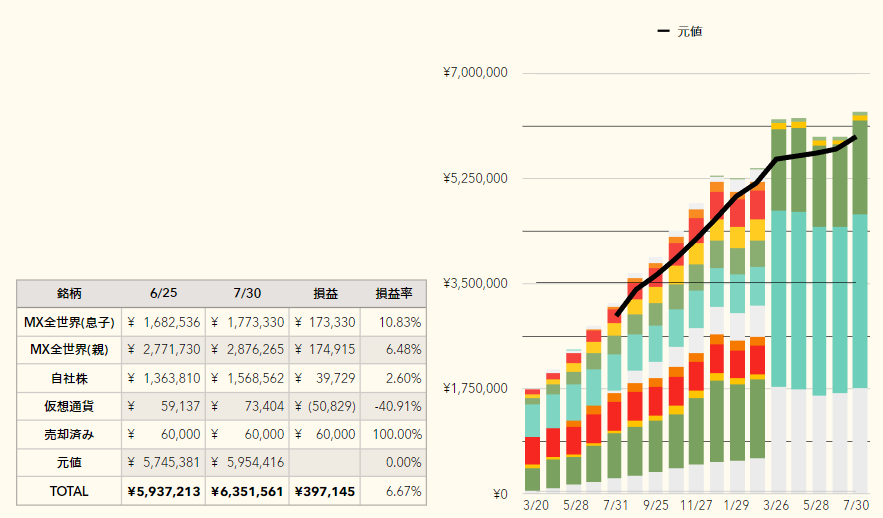Click the total ¥5,937,213 cell
The height and width of the screenshot is (518, 883).
point(163,491)
